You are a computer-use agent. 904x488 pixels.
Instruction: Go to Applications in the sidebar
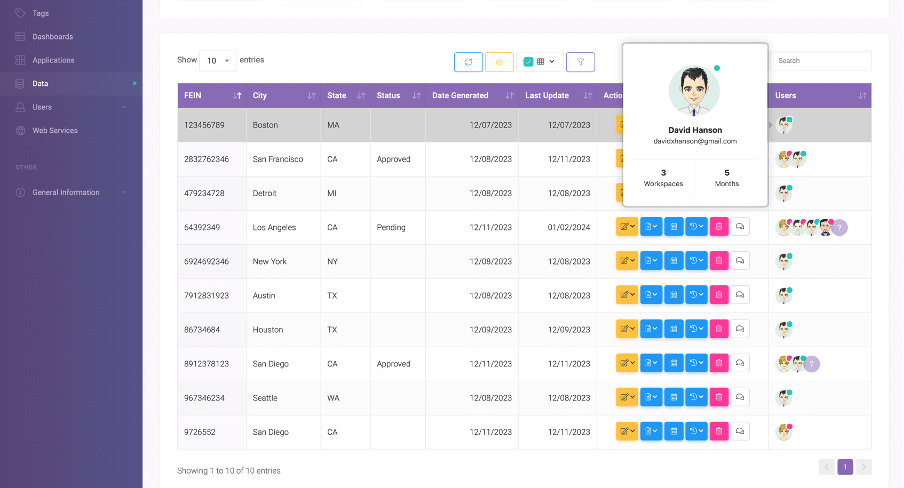coord(53,60)
